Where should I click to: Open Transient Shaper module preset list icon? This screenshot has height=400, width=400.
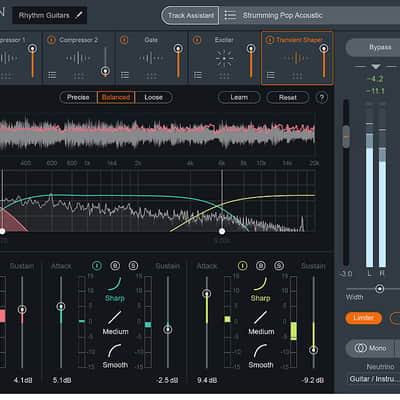271,75
